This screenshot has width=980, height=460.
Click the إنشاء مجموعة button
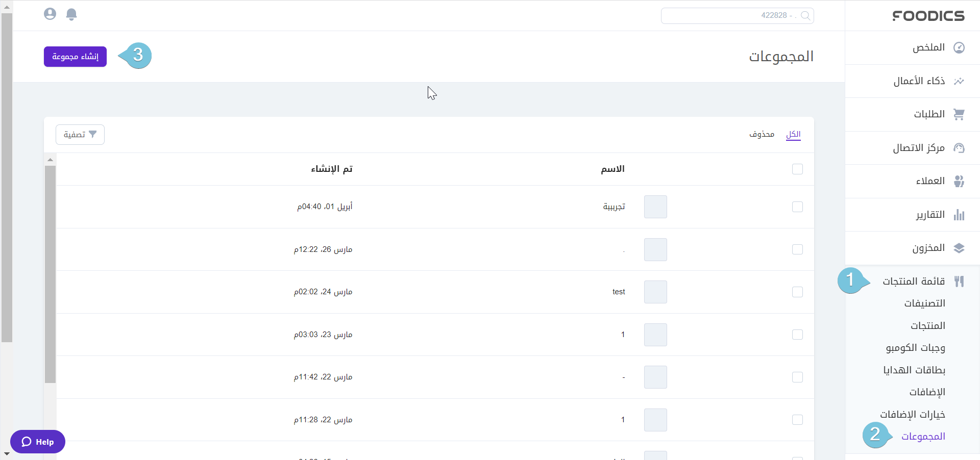[75, 57]
